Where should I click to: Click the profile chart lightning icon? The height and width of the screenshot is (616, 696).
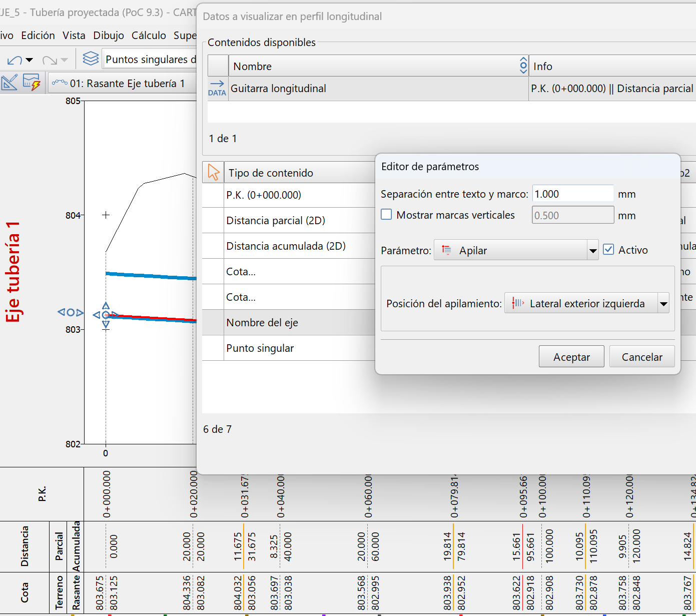(32, 83)
